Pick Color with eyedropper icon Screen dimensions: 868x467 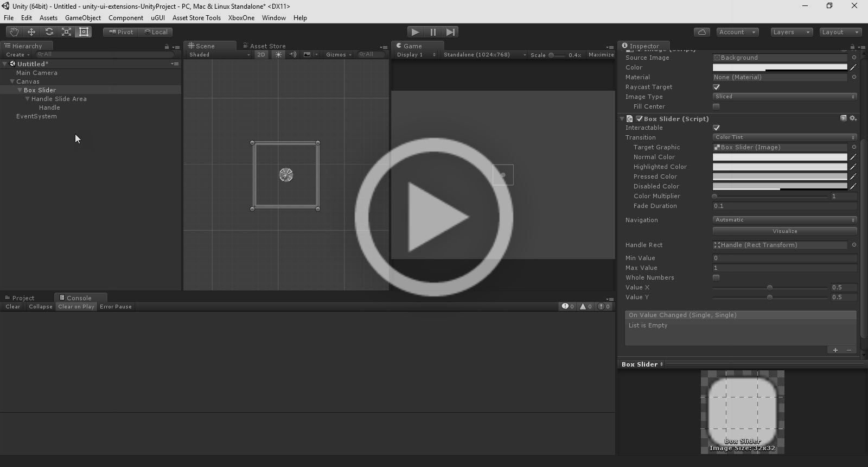coord(853,67)
